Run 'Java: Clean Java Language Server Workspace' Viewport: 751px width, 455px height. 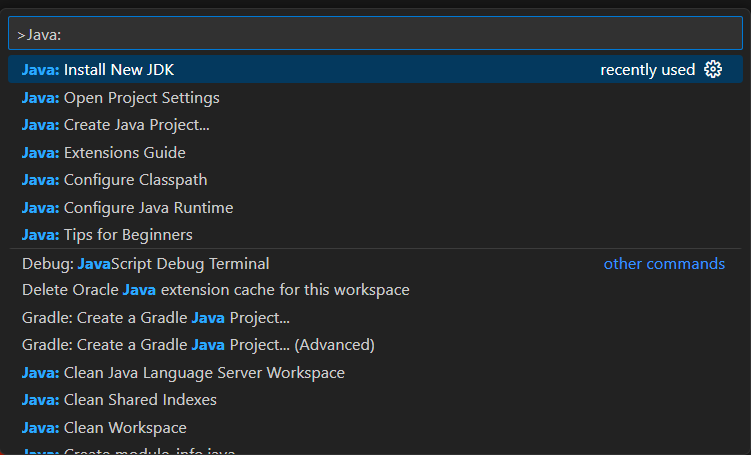[x=375, y=373]
